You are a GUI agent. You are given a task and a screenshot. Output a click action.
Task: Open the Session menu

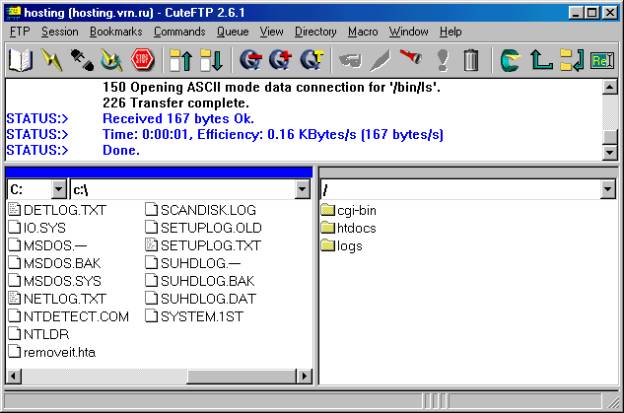coord(60,31)
